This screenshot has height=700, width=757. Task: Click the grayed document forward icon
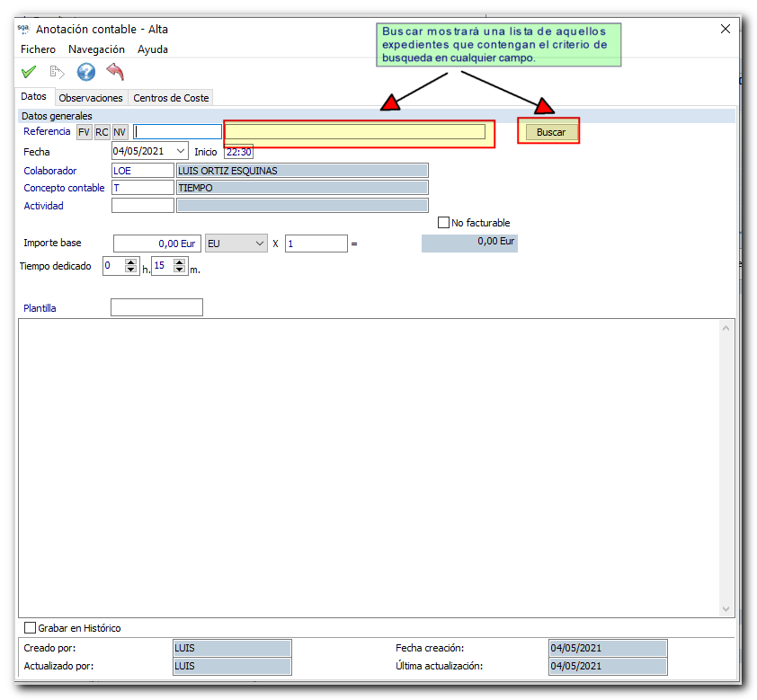pyautogui.click(x=58, y=72)
